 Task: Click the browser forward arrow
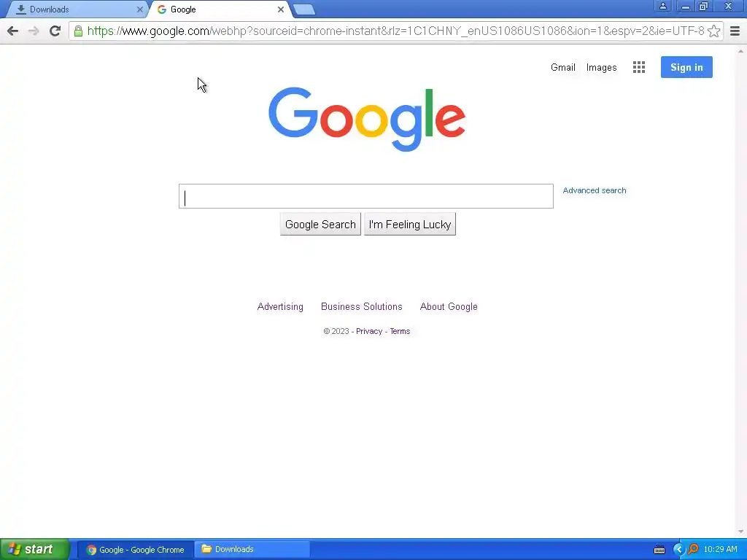tap(34, 31)
